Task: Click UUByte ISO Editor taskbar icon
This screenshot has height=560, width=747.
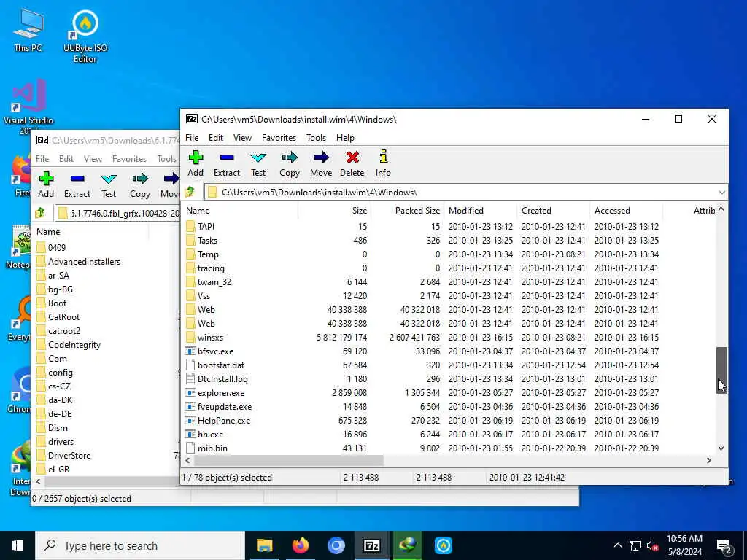Action: (443, 545)
